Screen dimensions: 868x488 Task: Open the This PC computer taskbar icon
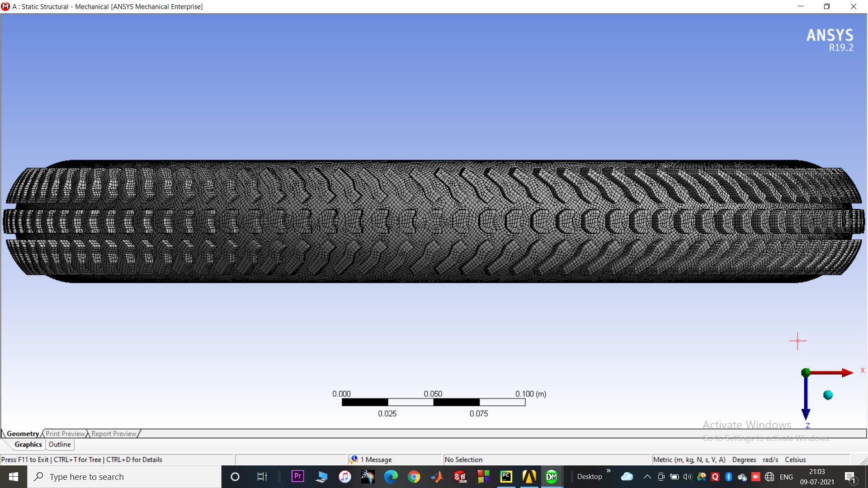click(321, 477)
